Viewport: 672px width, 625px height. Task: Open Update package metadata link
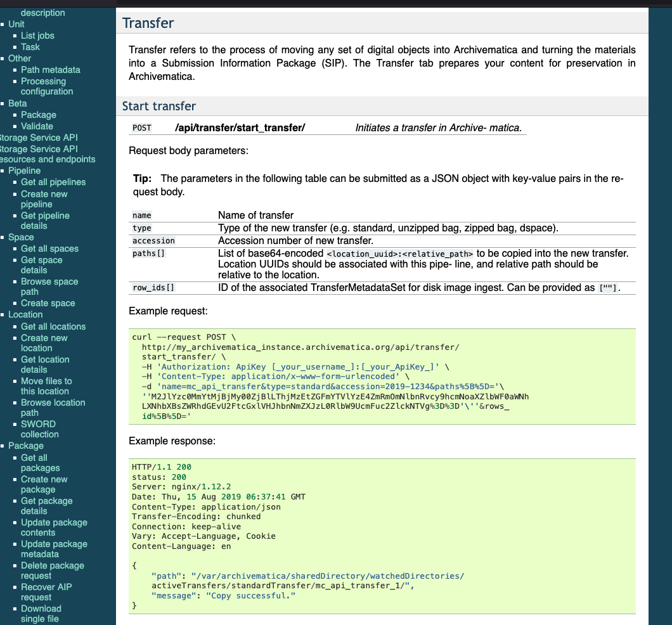point(54,549)
